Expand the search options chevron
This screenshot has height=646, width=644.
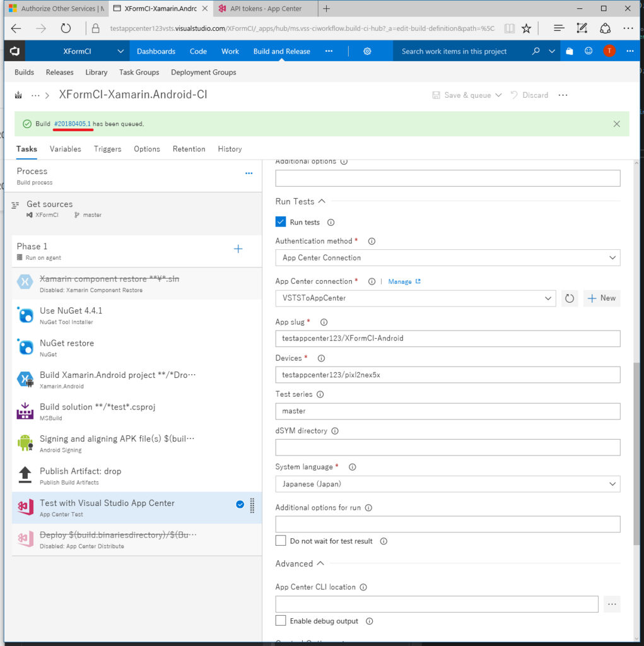click(552, 51)
